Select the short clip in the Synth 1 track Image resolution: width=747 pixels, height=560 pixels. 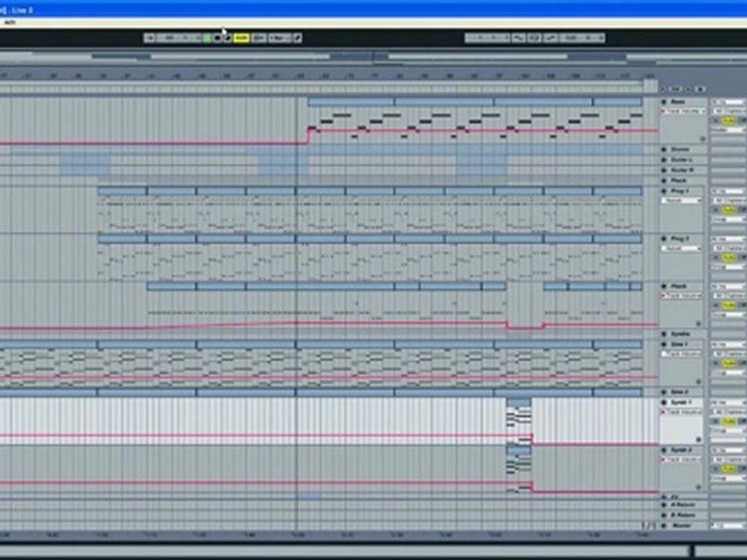coord(519,403)
